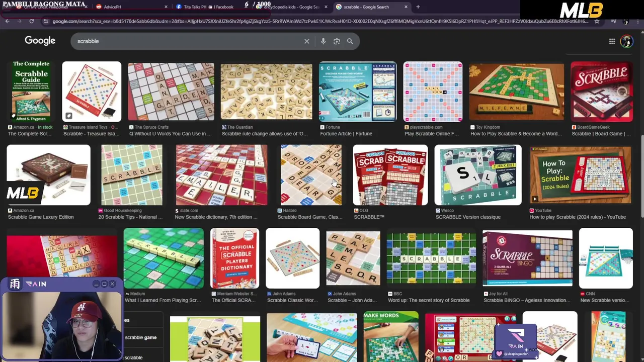Open Medium green Scrabble board image
This screenshot has height=362, width=644.
[x=164, y=258]
